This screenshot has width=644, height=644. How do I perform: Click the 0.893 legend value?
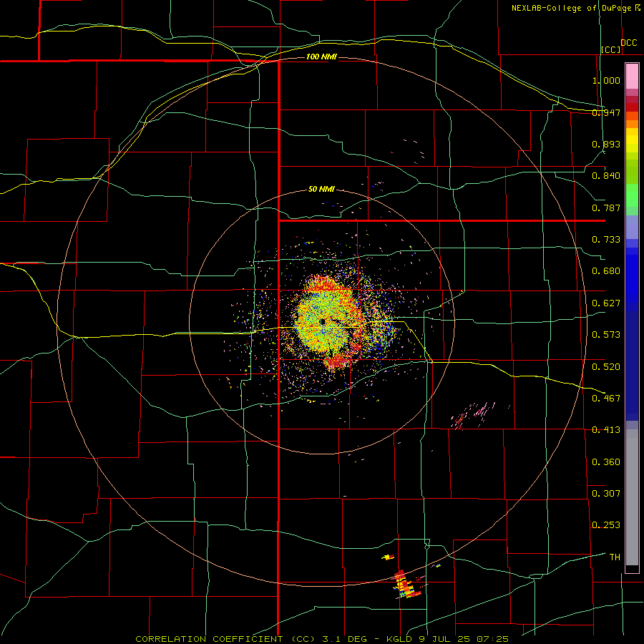tap(606, 144)
